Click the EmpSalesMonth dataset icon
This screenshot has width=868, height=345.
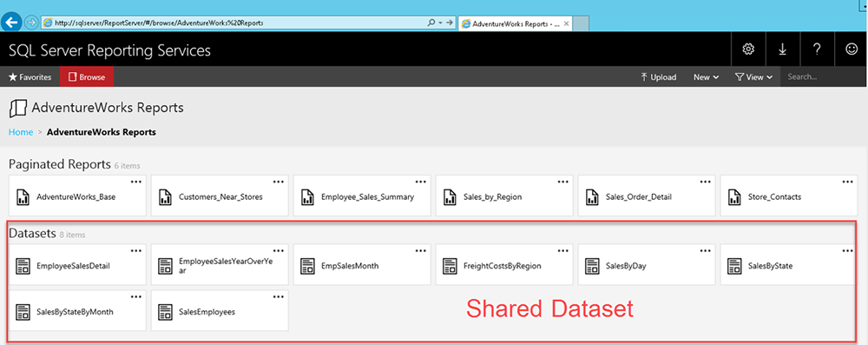[307, 266]
